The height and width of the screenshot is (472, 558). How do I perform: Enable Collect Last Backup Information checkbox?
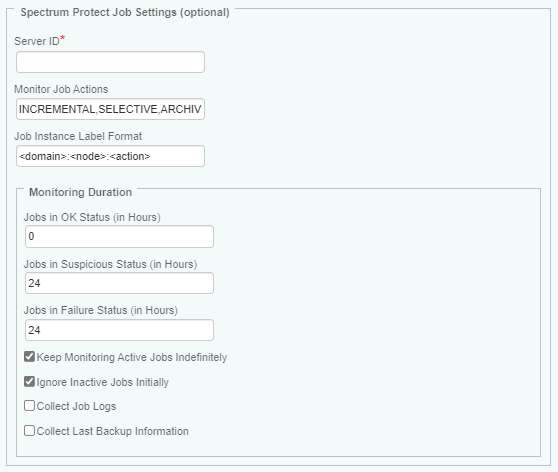[29, 431]
